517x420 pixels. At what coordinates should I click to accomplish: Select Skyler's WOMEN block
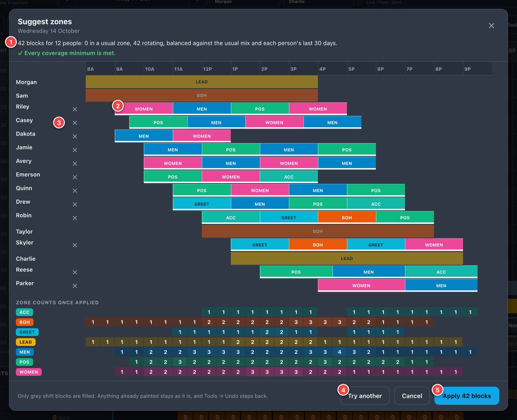click(434, 245)
